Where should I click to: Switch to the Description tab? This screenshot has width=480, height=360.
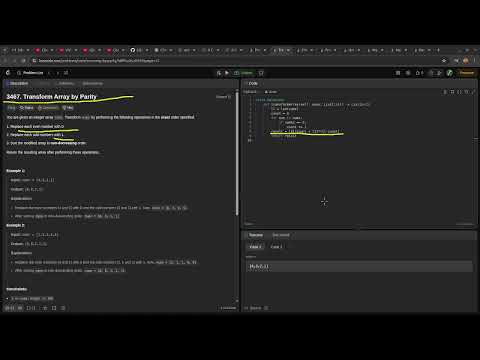pyautogui.click(x=17, y=83)
